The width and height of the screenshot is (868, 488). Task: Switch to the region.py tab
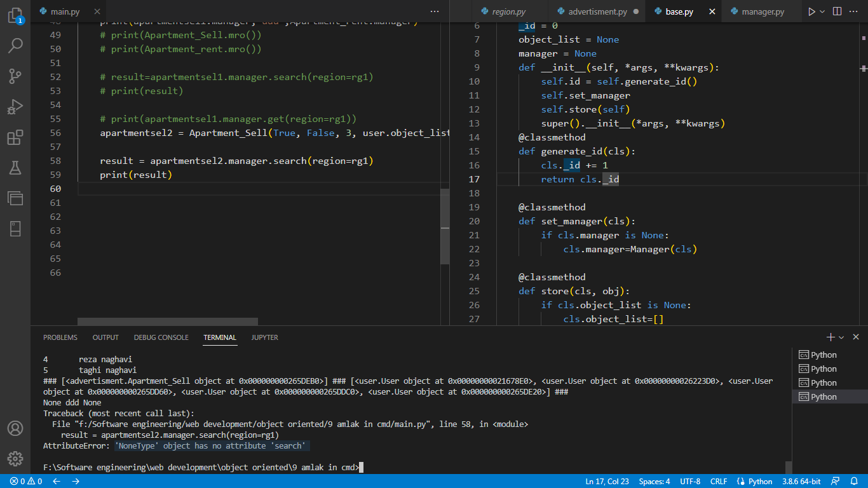pyautogui.click(x=509, y=11)
